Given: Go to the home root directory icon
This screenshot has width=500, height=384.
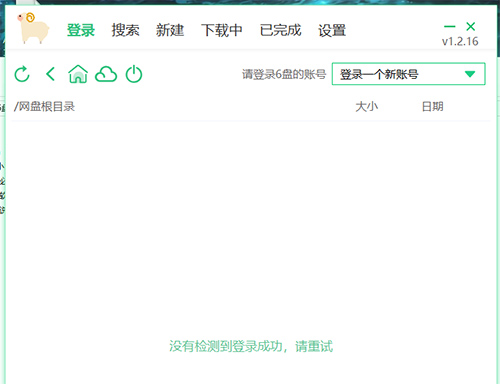Looking at the screenshot, I should (78, 74).
